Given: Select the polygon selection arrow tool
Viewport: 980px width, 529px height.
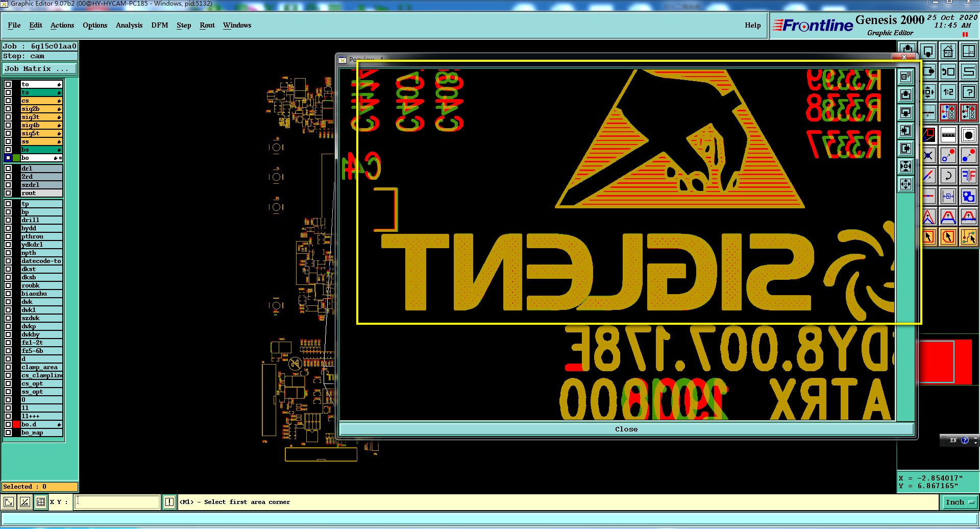Looking at the screenshot, I should pyautogui.click(x=948, y=237).
